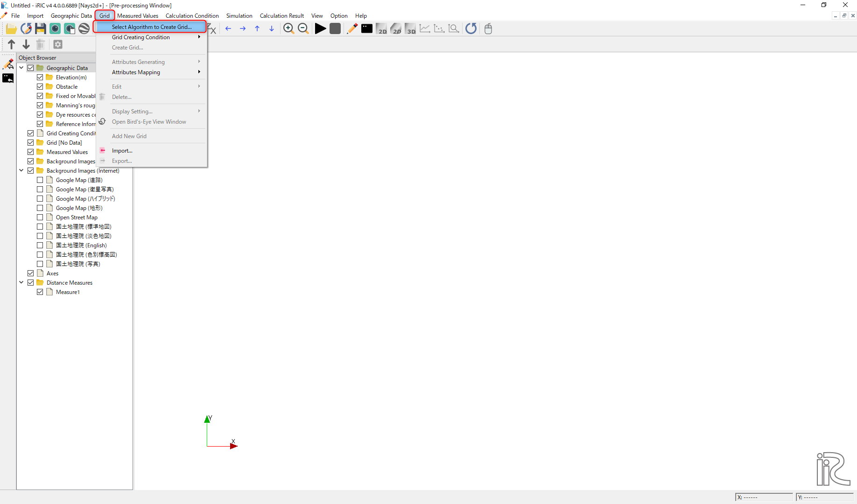Expand the Grid Creating Condition submenu

[152, 37]
